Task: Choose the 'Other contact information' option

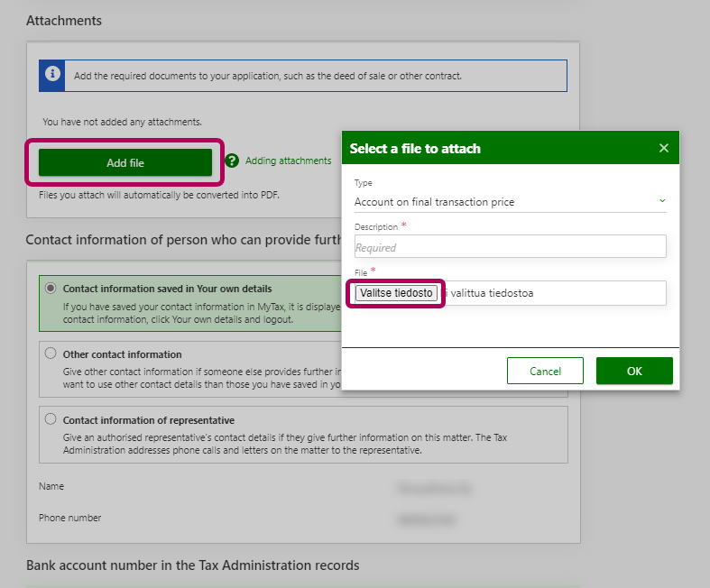Action: [51, 354]
